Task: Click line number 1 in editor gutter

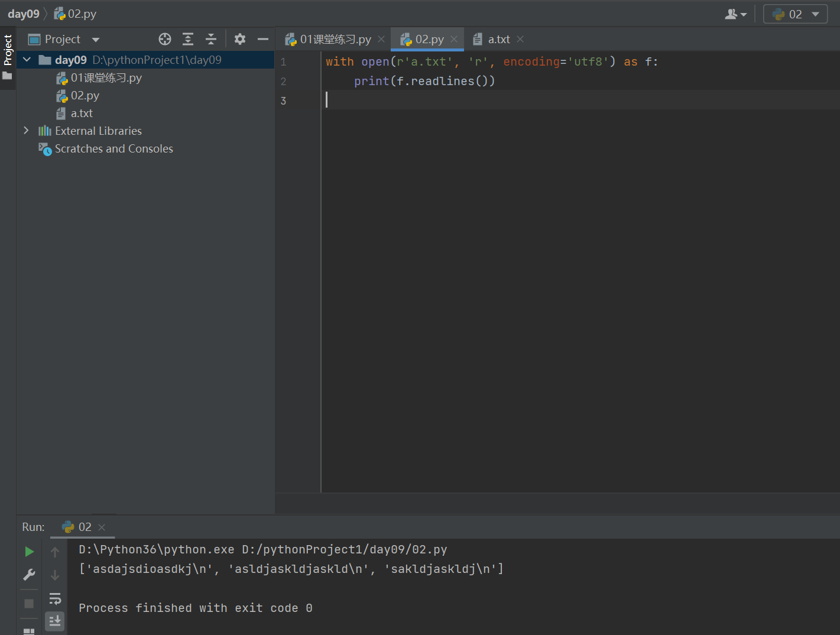Action: tap(283, 62)
